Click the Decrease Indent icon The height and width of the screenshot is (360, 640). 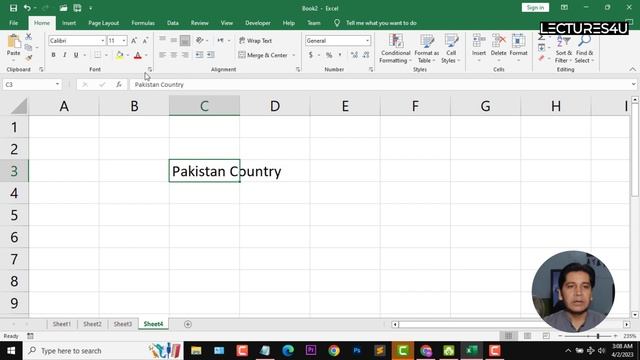click(200, 55)
